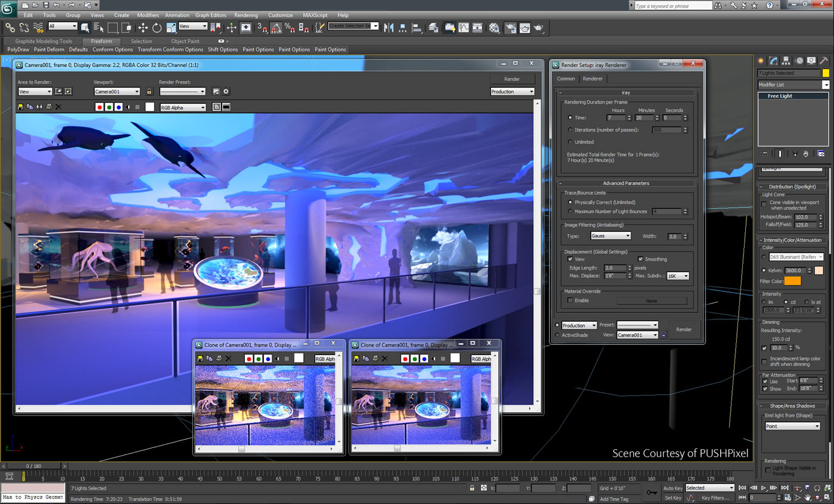The width and height of the screenshot is (834, 504).
Task: Select the Move transform tool
Action: (143, 27)
